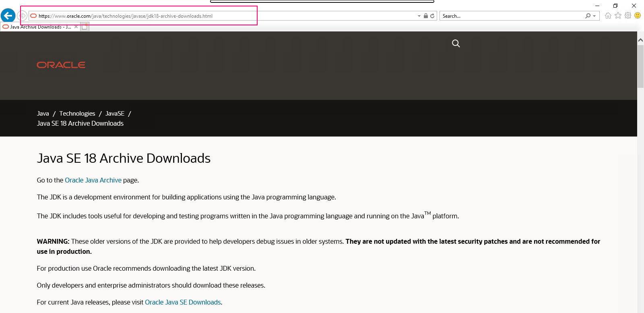Image resolution: width=644 pixels, height=313 pixels.
Task: Click the browser Back arrow button
Action: (x=8, y=16)
